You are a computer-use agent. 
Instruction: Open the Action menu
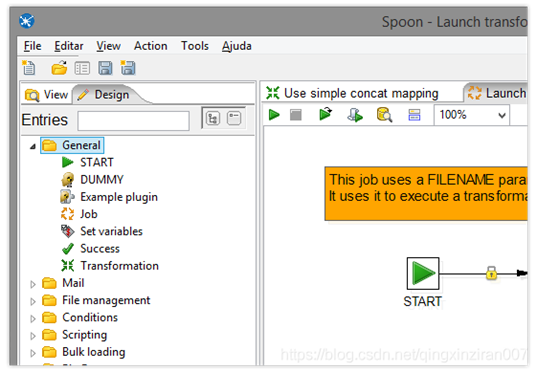(151, 46)
